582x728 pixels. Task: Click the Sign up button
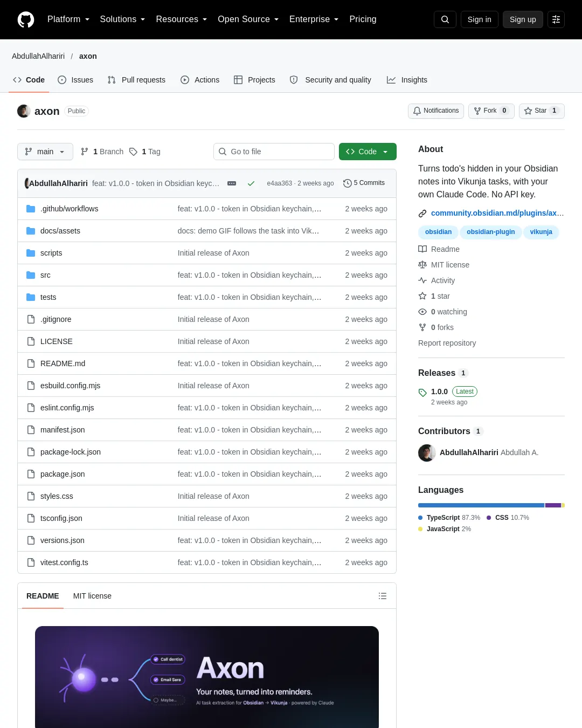tap(523, 19)
